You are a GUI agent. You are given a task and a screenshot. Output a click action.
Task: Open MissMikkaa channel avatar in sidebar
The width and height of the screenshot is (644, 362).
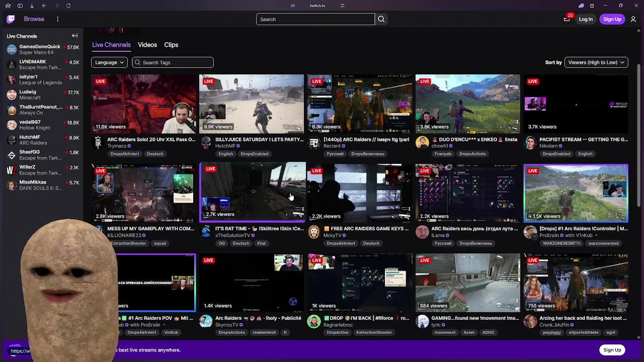12,185
